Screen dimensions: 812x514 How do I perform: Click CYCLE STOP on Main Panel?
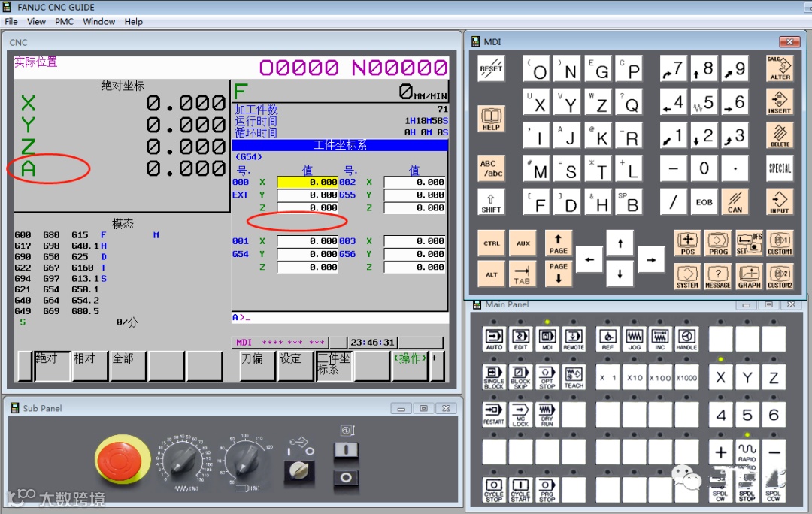[494, 490]
